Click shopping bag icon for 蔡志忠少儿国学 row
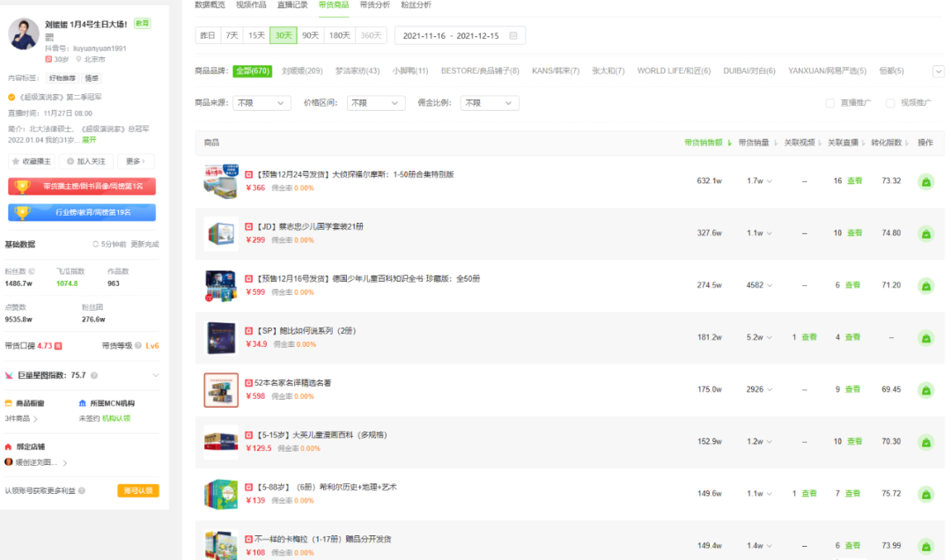Viewport: 951px width, 560px height. [x=925, y=233]
